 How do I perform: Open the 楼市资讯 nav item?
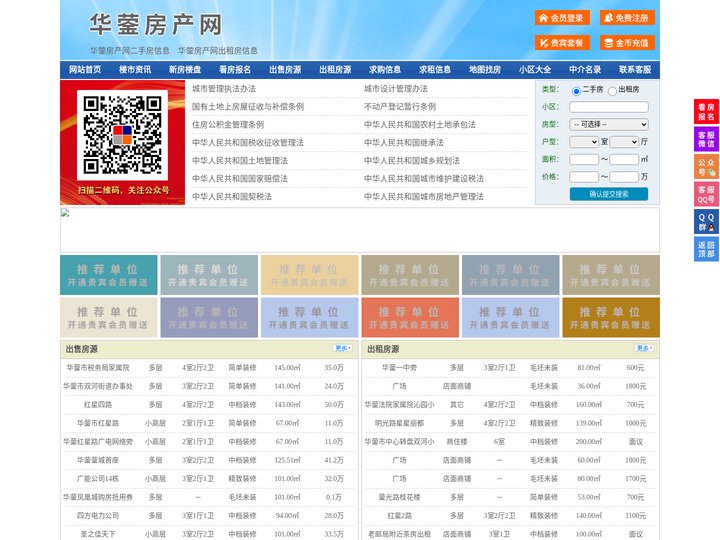pos(135,70)
